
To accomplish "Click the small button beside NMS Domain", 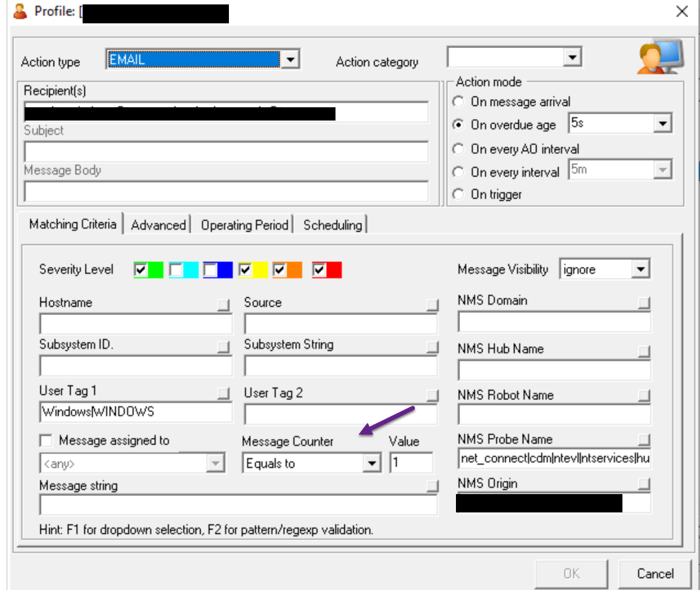I will coord(643,303).
